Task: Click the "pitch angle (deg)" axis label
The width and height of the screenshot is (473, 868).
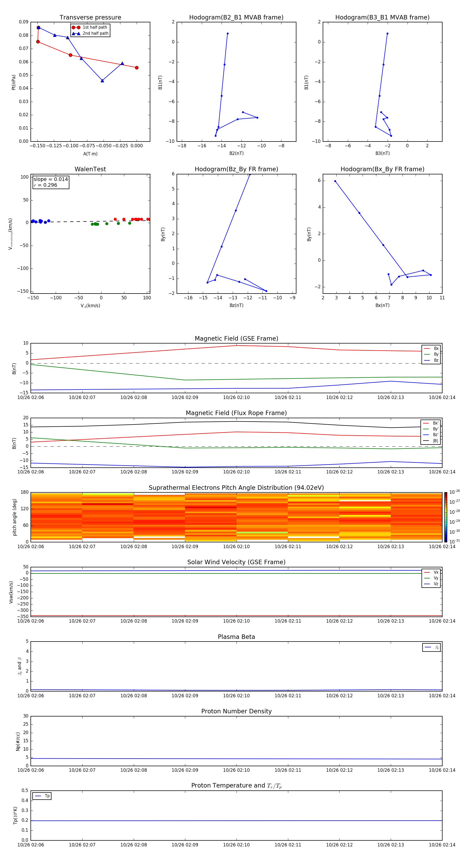Action: coord(14,517)
